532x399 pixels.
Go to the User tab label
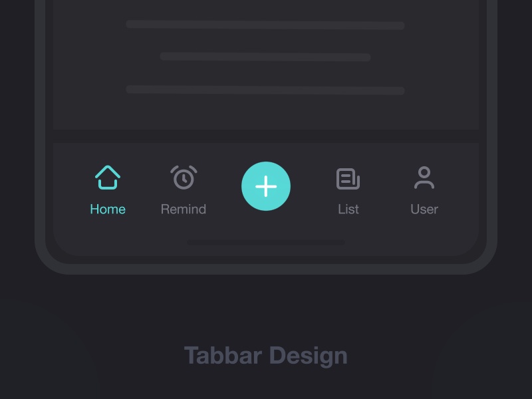[x=424, y=209]
